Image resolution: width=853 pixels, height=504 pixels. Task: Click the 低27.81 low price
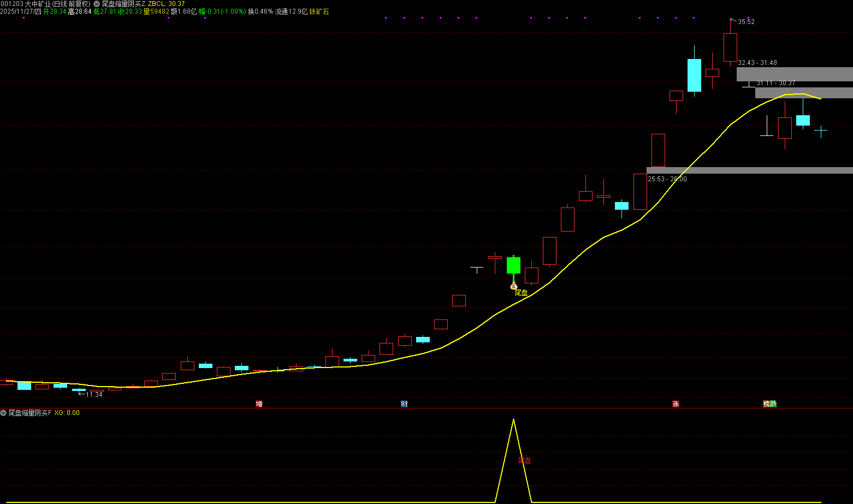[x=105, y=11]
